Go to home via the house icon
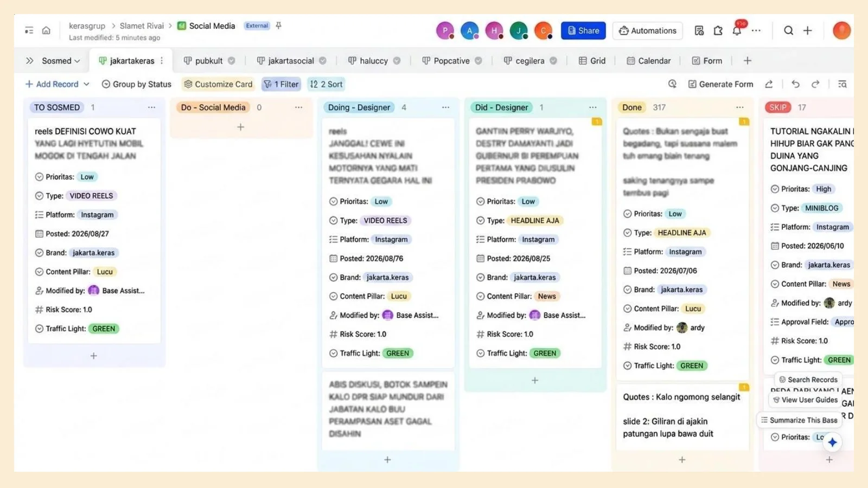Screen dimensions: 868x488 tap(46, 30)
